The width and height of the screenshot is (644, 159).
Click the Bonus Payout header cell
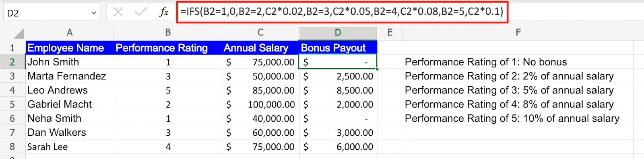tap(338, 48)
